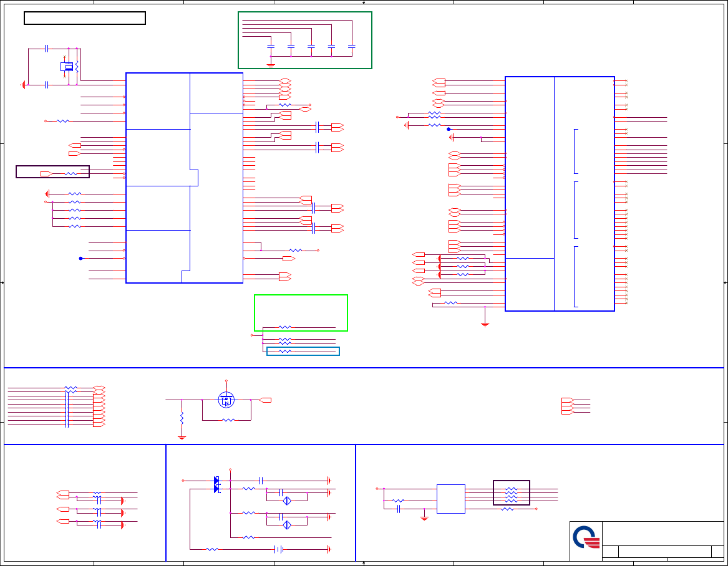Select the dual diode symbol

pyautogui.click(x=217, y=485)
